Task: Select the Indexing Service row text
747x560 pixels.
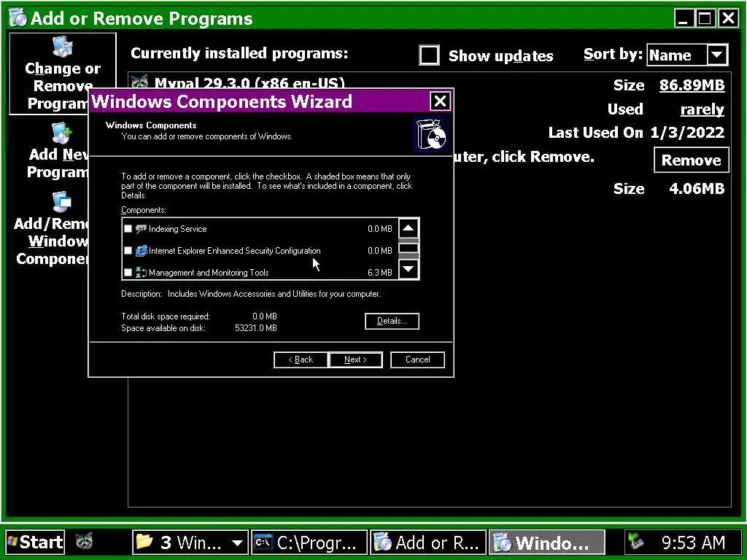Action: pos(177,229)
